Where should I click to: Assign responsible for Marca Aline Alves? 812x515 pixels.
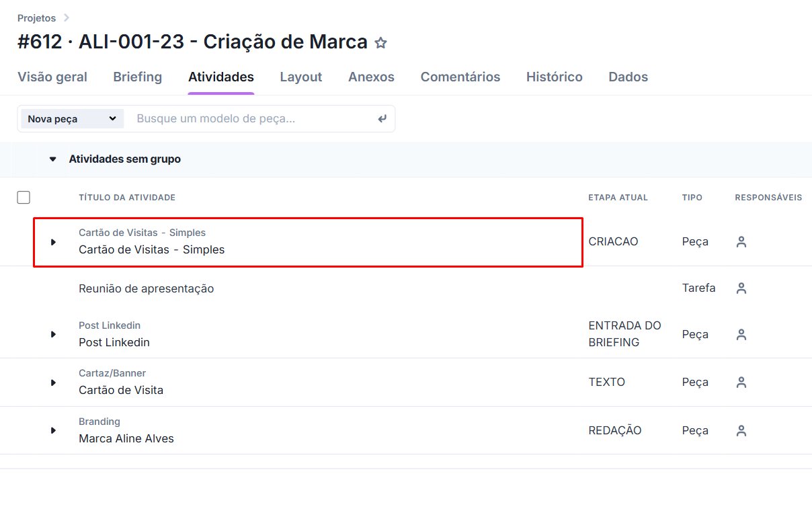pos(741,431)
